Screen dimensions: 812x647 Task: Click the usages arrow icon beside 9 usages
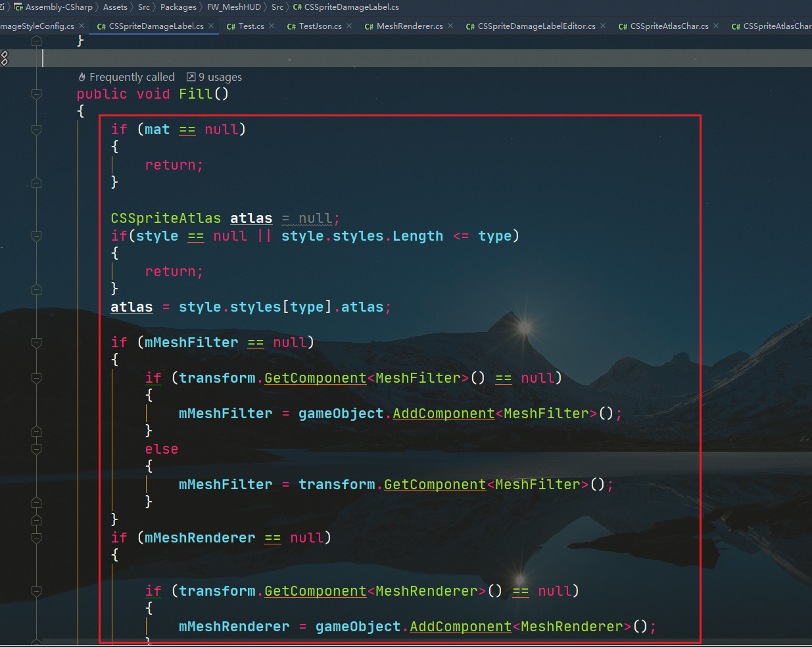click(191, 77)
